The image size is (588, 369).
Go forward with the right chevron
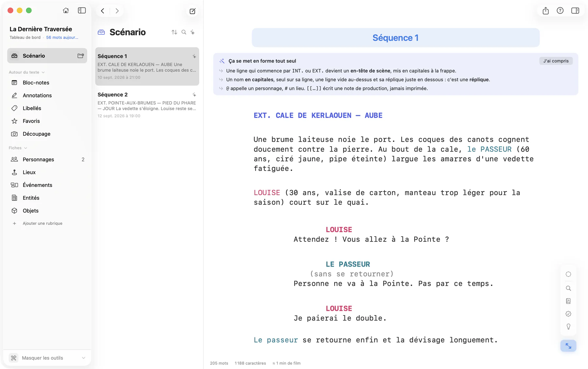pos(117,11)
